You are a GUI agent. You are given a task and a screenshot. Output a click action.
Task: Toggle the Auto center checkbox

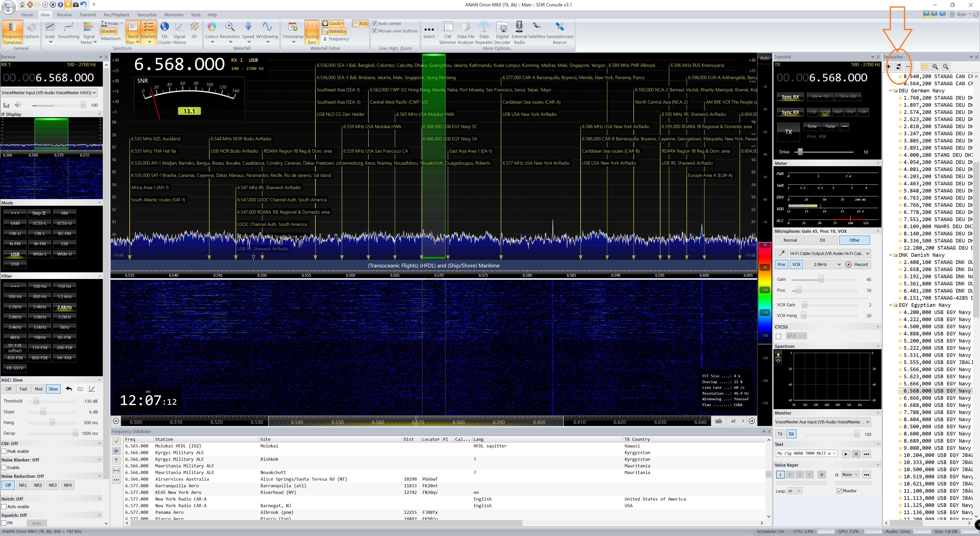click(x=375, y=23)
